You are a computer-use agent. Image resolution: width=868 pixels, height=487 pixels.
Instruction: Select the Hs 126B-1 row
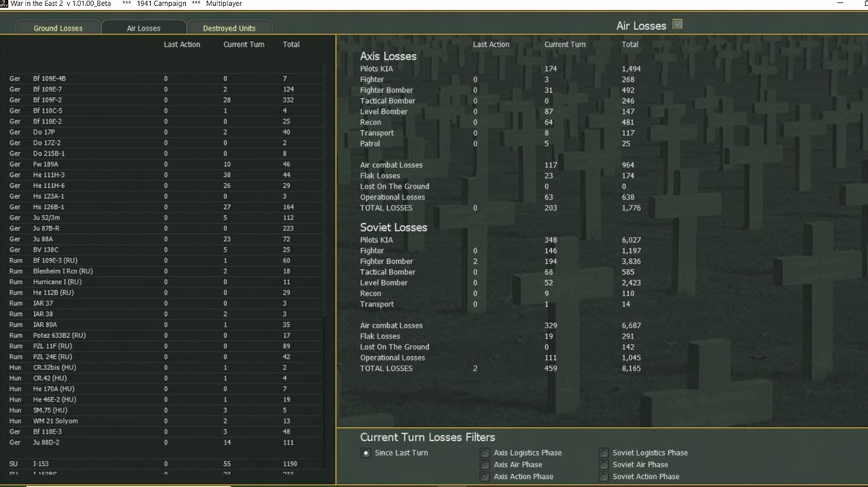(x=165, y=207)
